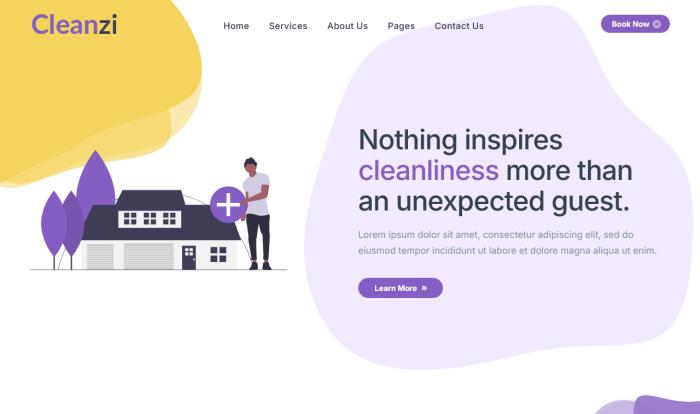Click the house's front door illustration
The height and width of the screenshot is (414, 700).
pos(188,257)
